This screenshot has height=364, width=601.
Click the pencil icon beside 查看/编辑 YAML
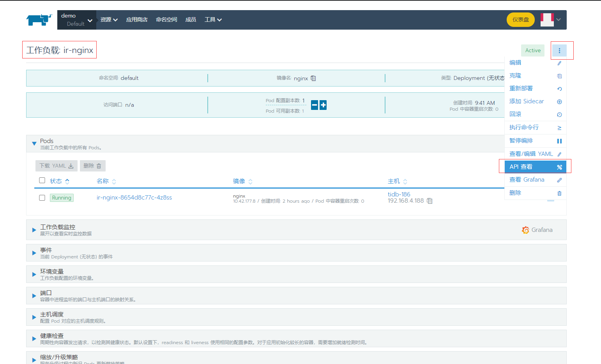(x=559, y=154)
